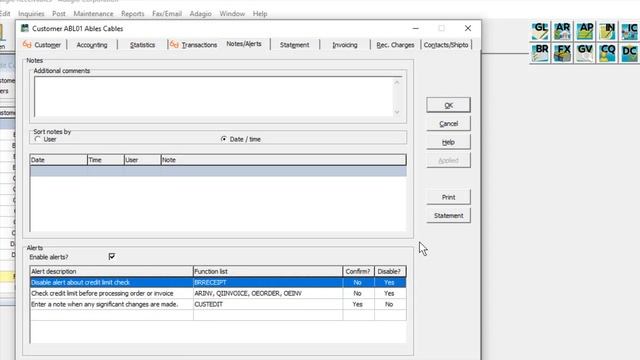Launch the AR module icon
Image resolution: width=640 pixels, height=360 pixels.
pos(562,31)
